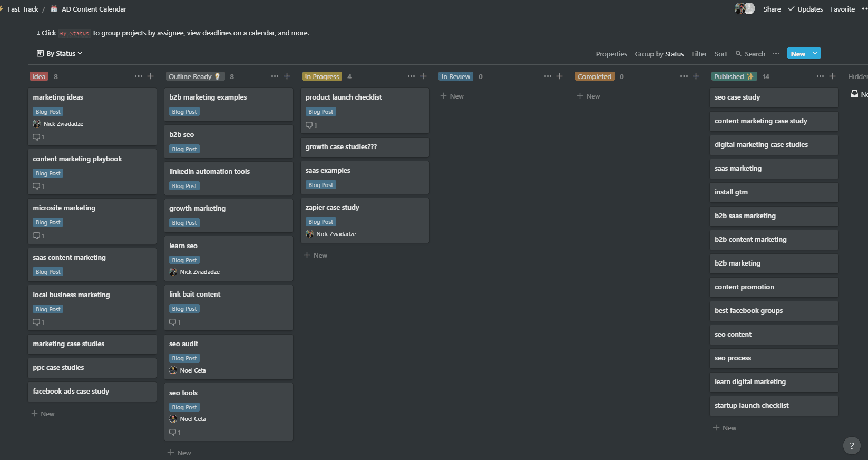
Task: Click the search magnifier icon
Action: click(738, 54)
